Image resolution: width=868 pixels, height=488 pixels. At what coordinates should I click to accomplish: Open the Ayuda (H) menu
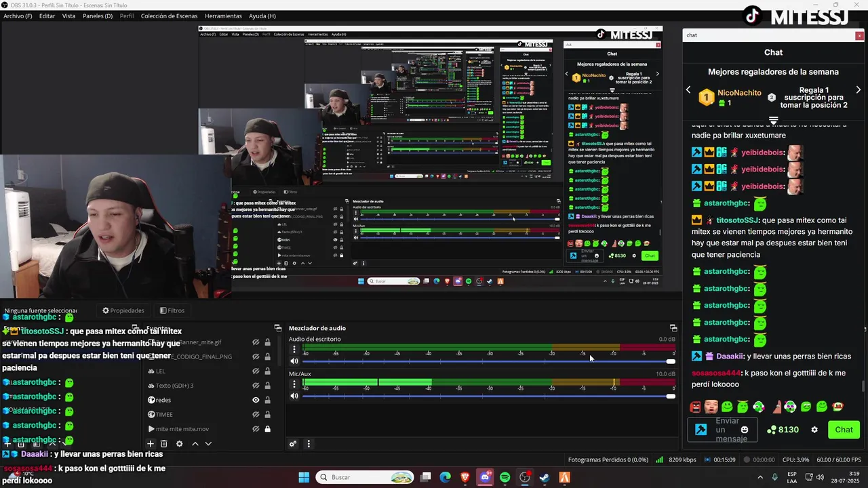click(x=262, y=16)
